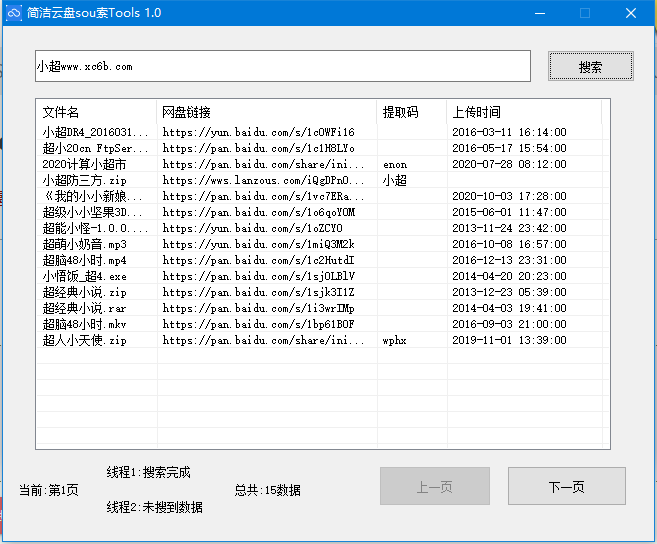Close the 简洁云盘sou索Tools window
The height and width of the screenshot is (544, 657).
[x=631, y=13]
